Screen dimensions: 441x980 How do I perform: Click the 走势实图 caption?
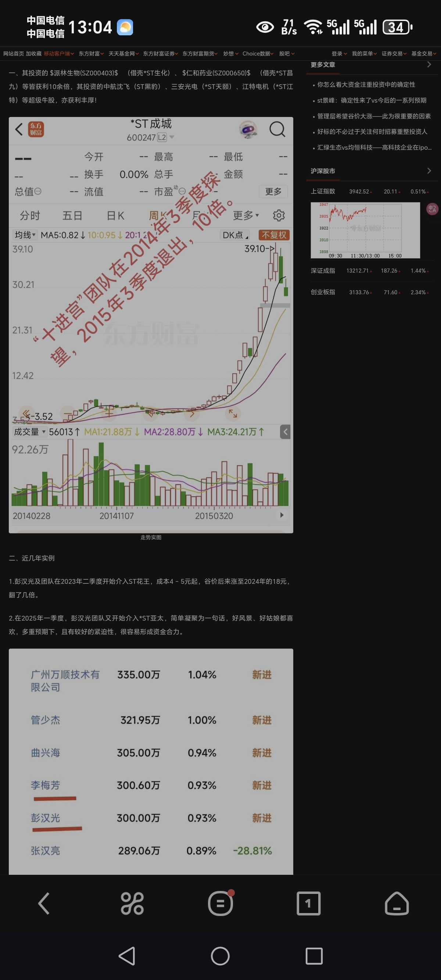(151, 537)
